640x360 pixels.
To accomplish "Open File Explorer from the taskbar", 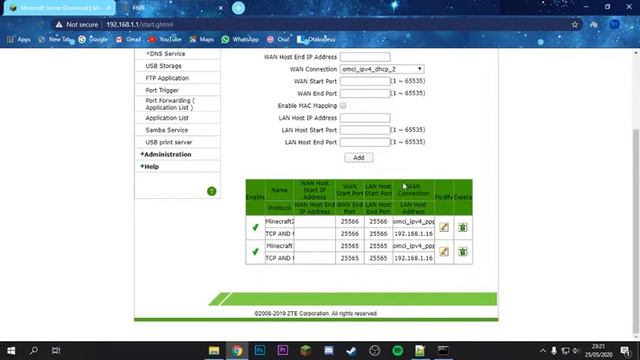I will click(214, 351).
